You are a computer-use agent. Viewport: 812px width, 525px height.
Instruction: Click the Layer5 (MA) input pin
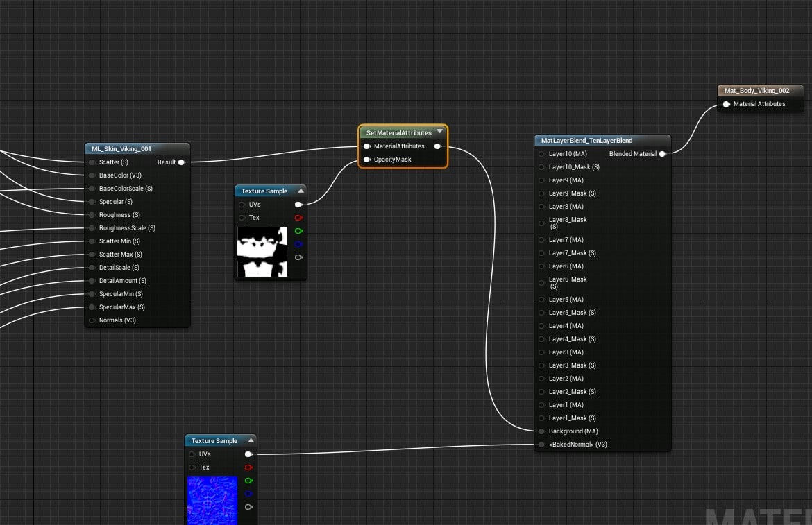(x=541, y=300)
